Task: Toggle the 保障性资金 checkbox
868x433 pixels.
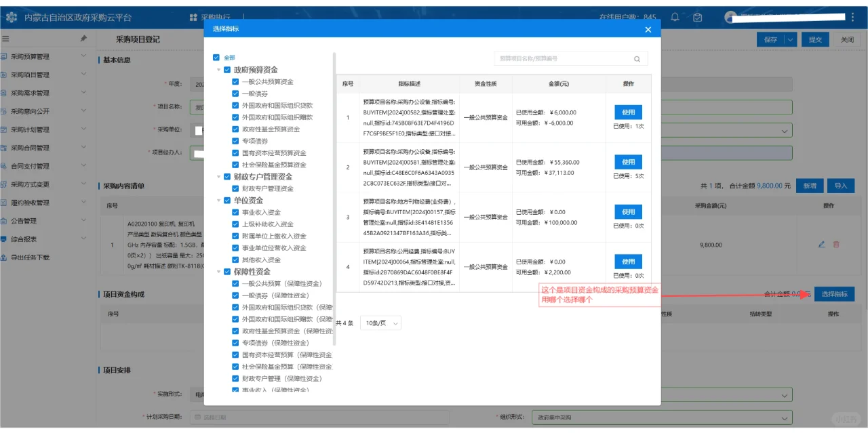Action: (x=227, y=272)
